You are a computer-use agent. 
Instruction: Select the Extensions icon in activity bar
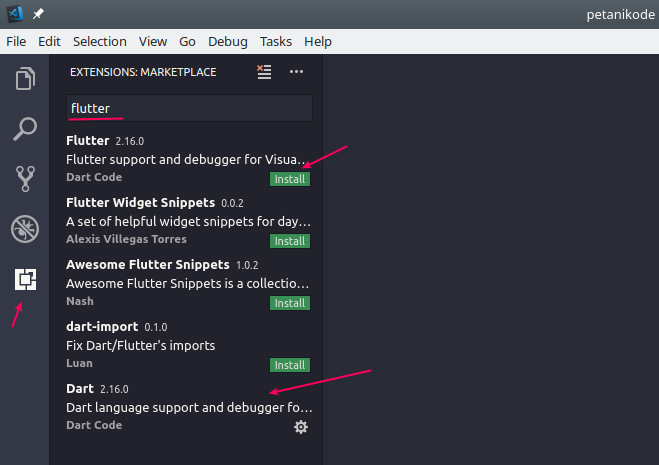pos(25,279)
